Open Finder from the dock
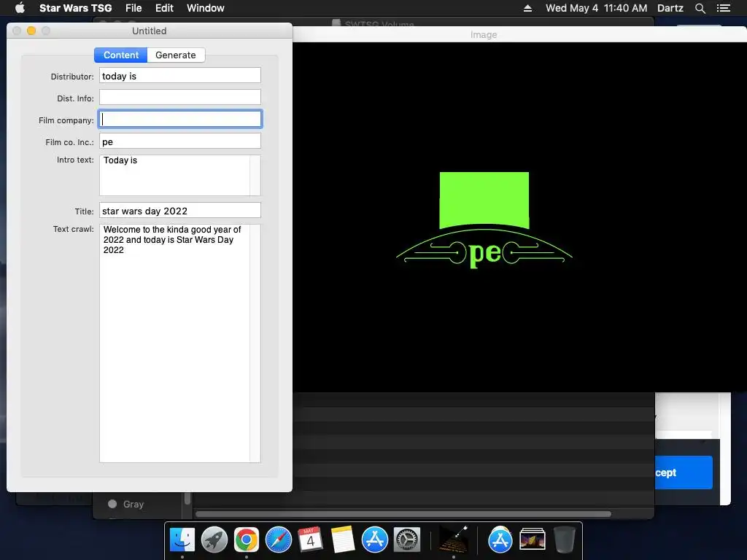 [182, 540]
